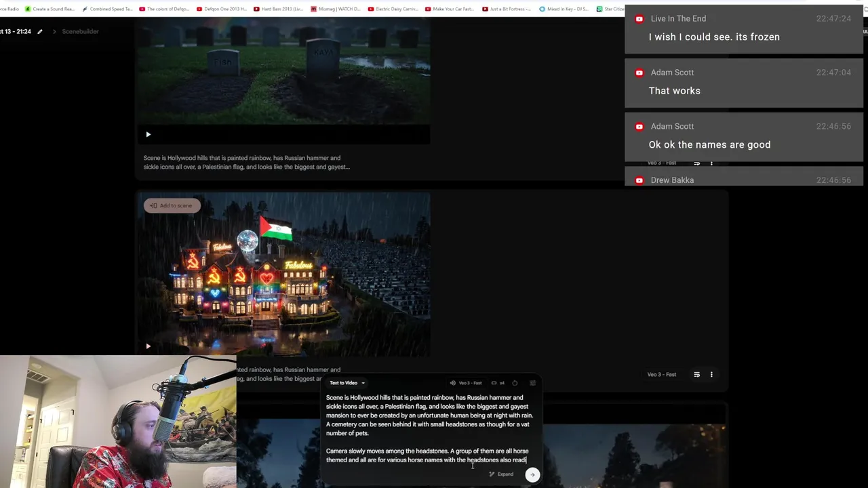Viewport: 868px width, 488px height.
Task: Open the Text to Video mode dropdown
Action: [347, 383]
